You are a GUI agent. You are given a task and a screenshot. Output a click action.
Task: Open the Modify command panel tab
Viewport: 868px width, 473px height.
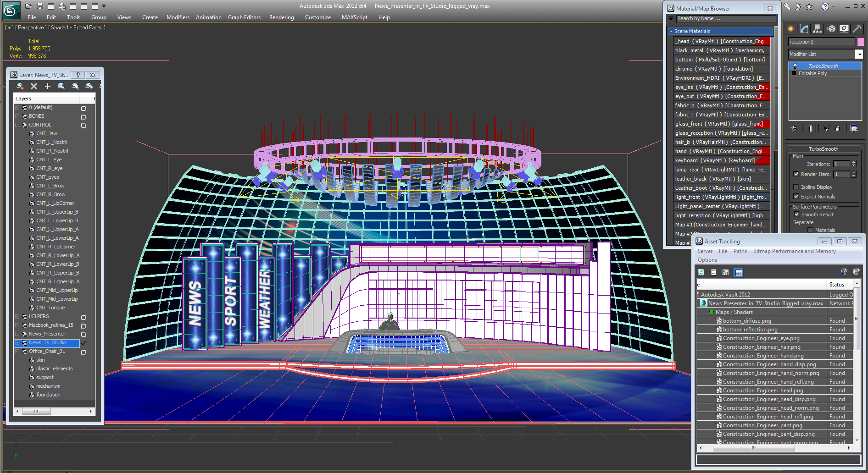coord(804,29)
